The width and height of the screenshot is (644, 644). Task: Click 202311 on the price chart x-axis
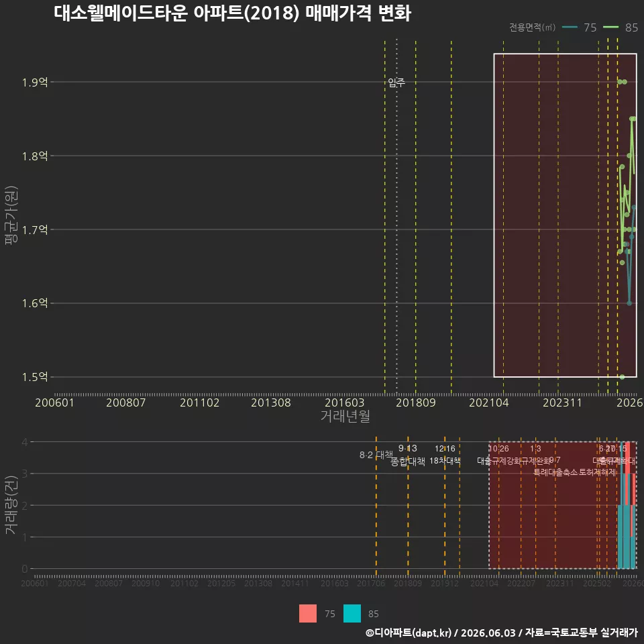pyautogui.click(x=563, y=402)
